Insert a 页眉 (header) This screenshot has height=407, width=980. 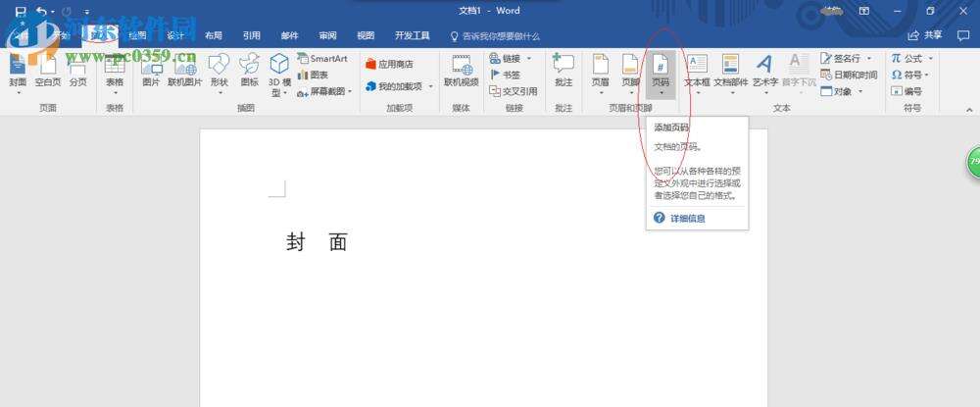click(600, 72)
